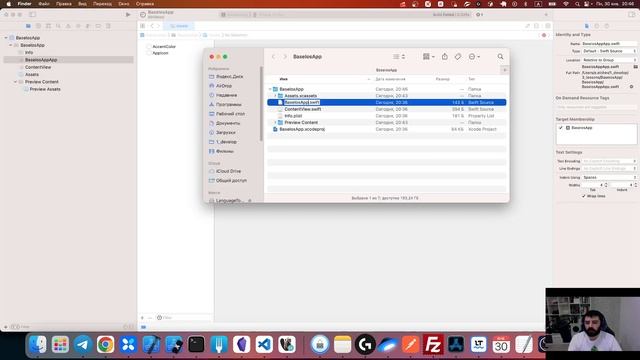Collapse Preview Content group in Xcode navigator

tap(16, 82)
